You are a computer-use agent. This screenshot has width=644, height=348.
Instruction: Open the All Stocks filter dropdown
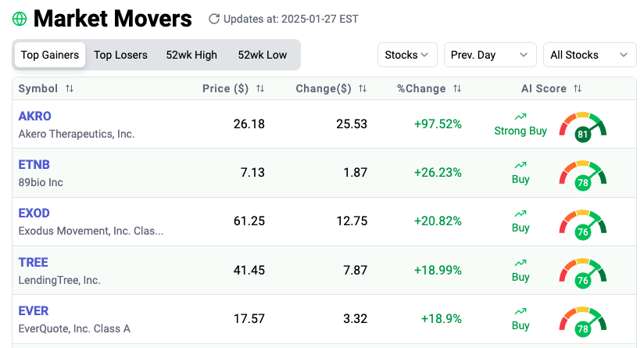[x=589, y=55]
